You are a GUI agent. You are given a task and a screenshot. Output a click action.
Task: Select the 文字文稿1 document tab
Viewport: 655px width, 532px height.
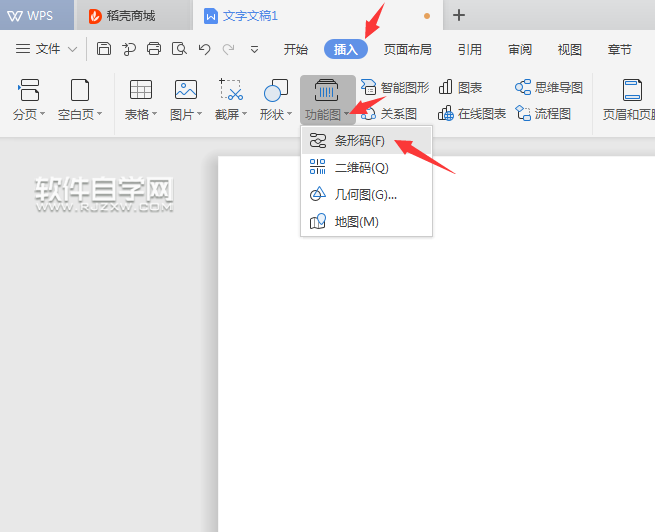tap(317, 16)
